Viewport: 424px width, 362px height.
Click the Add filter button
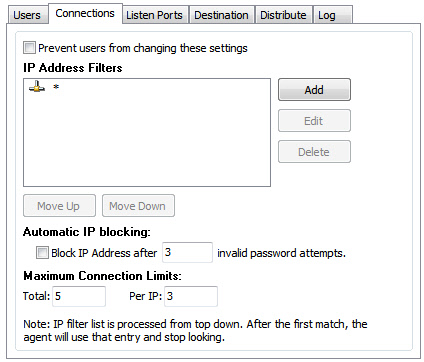pos(314,90)
